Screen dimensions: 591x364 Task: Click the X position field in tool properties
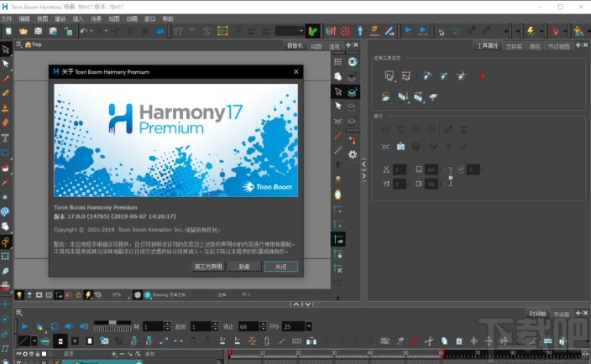(x=400, y=169)
